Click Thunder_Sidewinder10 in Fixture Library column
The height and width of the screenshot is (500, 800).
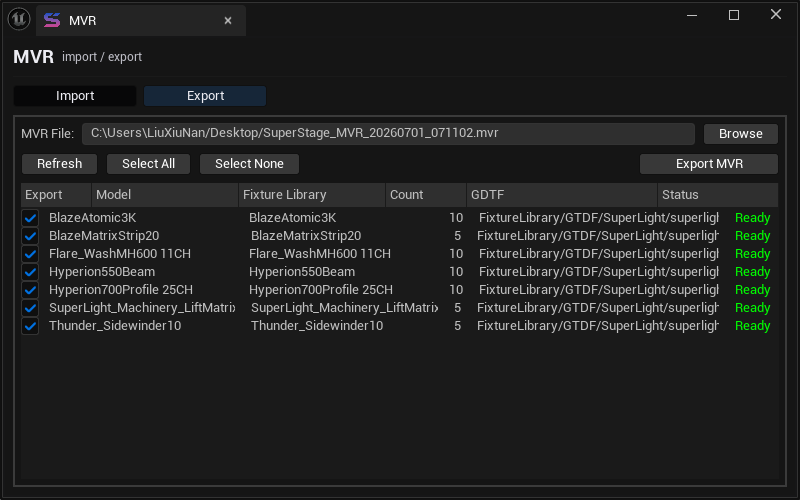317,326
